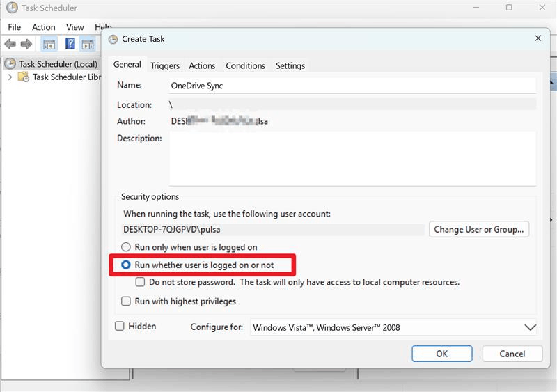
Task: Click the Forward arrow toolbar icon
Action: [x=26, y=44]
